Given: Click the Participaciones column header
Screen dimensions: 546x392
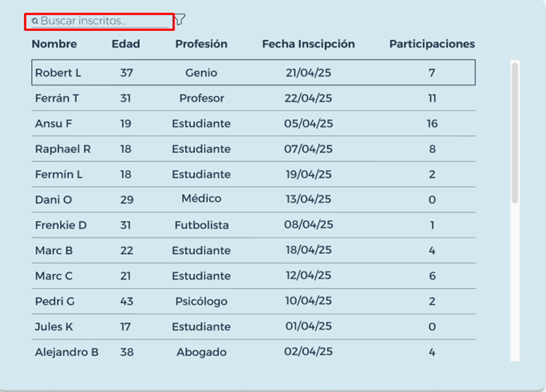Looking at the screenshot, I should pos(432,44).
